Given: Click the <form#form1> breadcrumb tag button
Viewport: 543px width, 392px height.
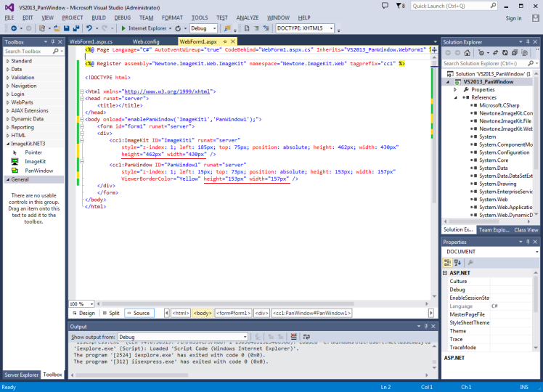Looking at the screenshot, I should (x=234, y=313).
